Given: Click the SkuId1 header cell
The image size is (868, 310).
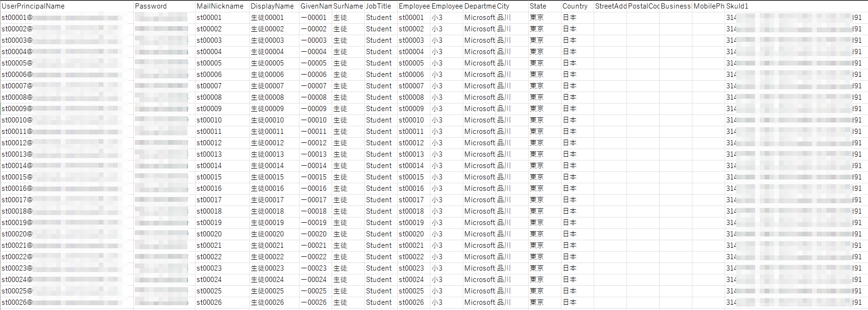Looking at the screenshot, I should [796, 6].
